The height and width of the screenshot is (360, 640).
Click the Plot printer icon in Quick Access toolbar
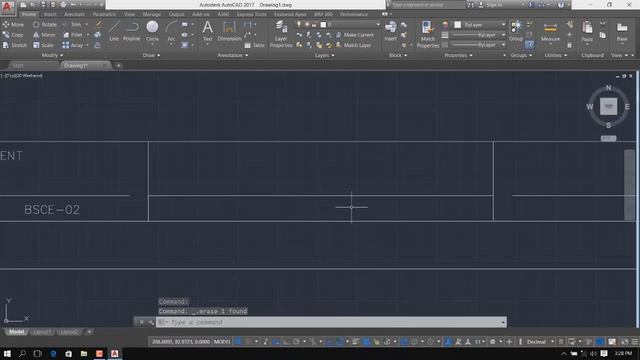63,5
